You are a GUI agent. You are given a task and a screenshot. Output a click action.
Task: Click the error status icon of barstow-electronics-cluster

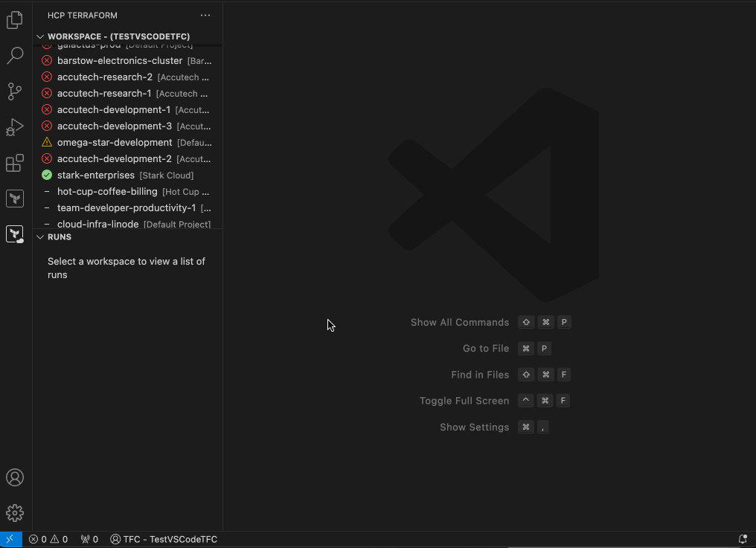point(47,61)
